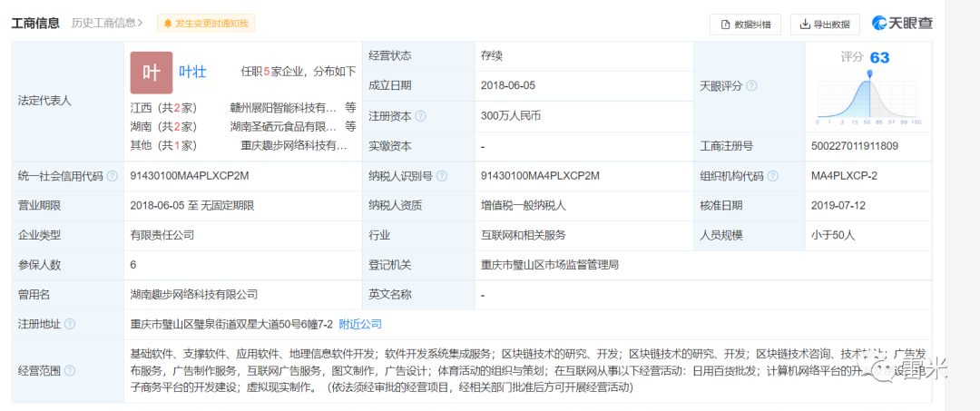980x411 pixels.
Task: Click 重庆趣步网络科技 company entry
Action: click(x=294, y=146)
